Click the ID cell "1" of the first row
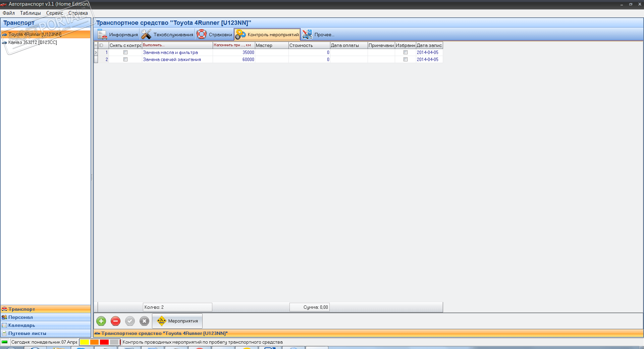This screenshot has width=644, height=349. point(103,52)
